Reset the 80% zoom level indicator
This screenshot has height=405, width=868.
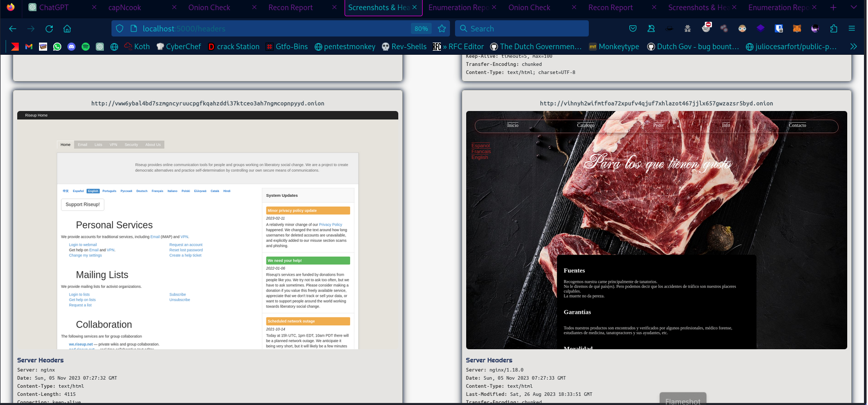point(421,29)
